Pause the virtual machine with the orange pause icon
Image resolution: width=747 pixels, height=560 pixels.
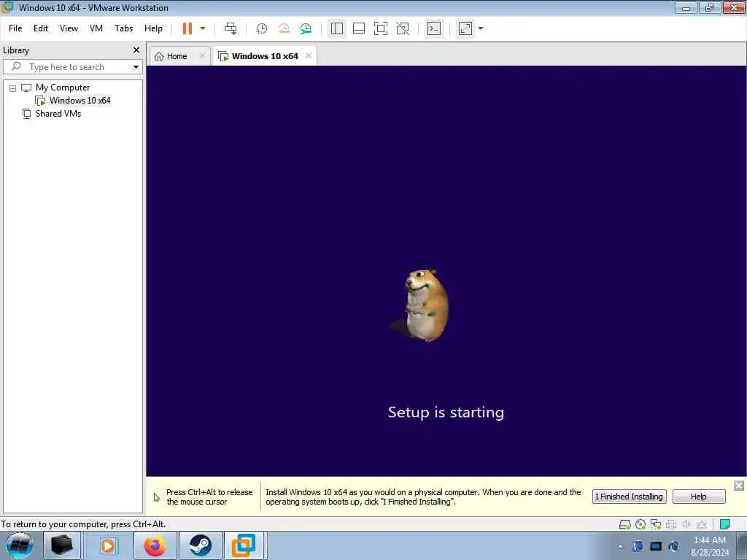tap(187, 28)
